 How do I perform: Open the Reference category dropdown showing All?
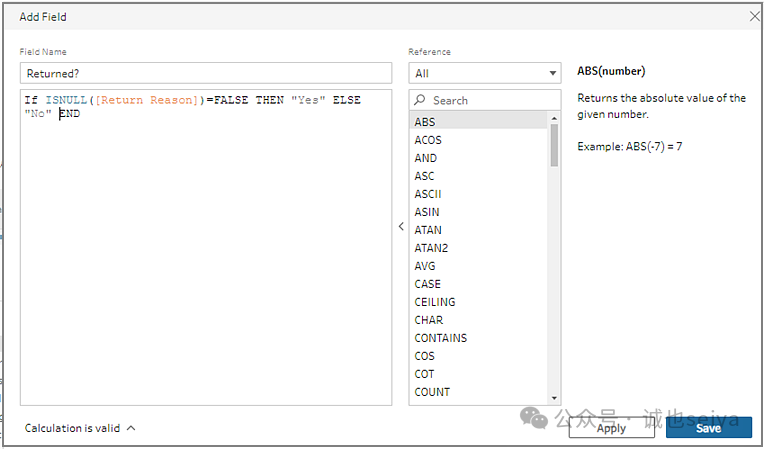(x=485, y=74)
